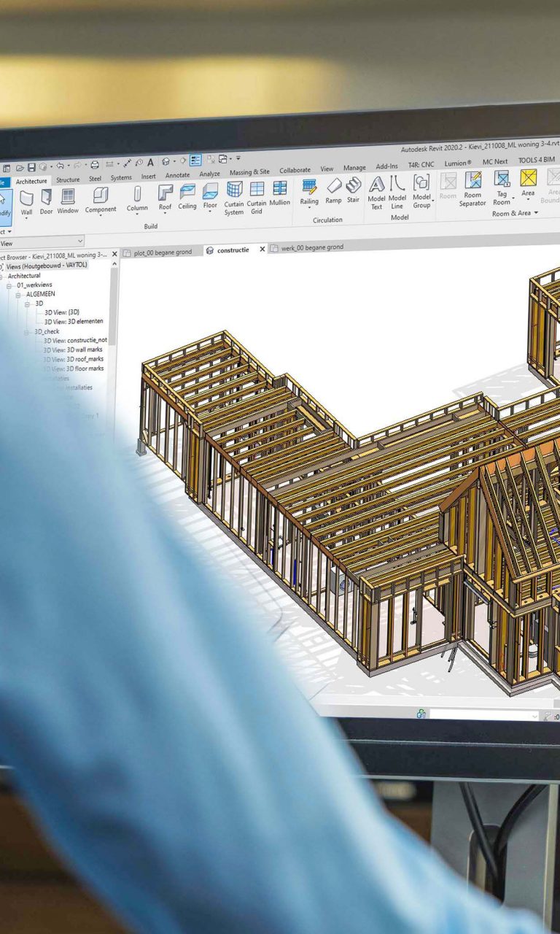Select the Tag Room tool
The height and width of the screenshot is (934, 560).
point(502,188)
